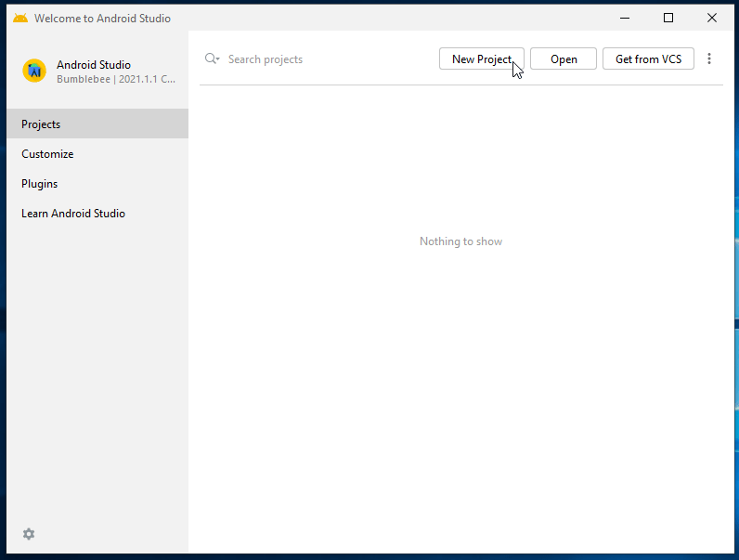Minimize the Welcome to Android Studio window
Viewport: 739px width, 560px height.
click(625, 18)
